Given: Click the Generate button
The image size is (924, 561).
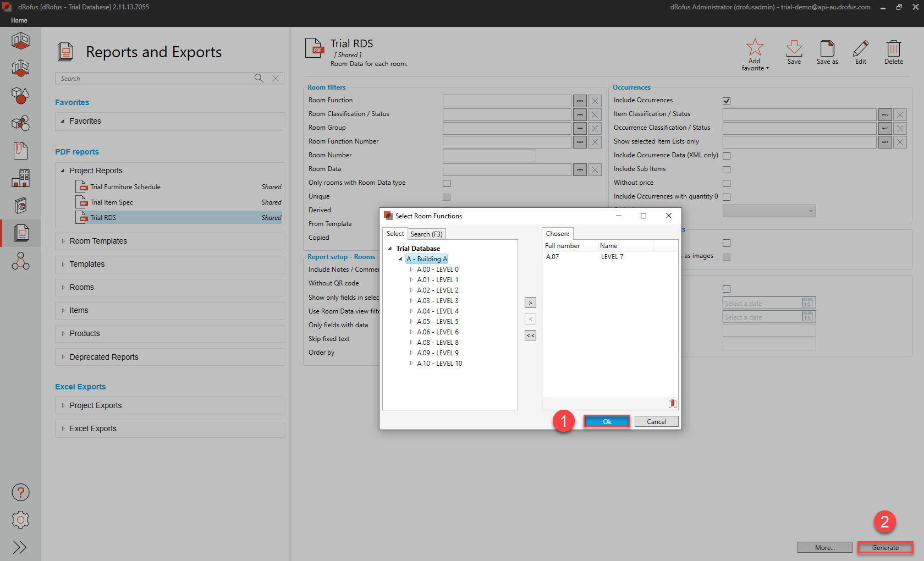Looking at the screenshot, I should 885,548.
